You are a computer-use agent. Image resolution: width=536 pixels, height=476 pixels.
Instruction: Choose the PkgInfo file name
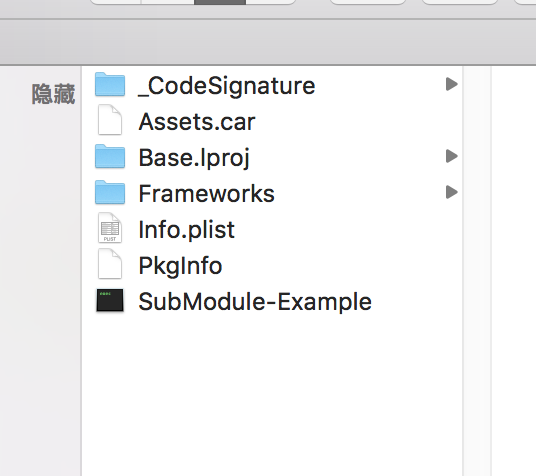tap(180, 266)
